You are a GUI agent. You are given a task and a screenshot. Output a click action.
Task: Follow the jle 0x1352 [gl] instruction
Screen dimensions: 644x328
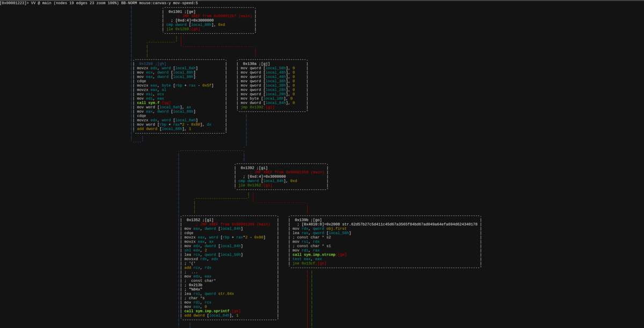coord(255,185)
